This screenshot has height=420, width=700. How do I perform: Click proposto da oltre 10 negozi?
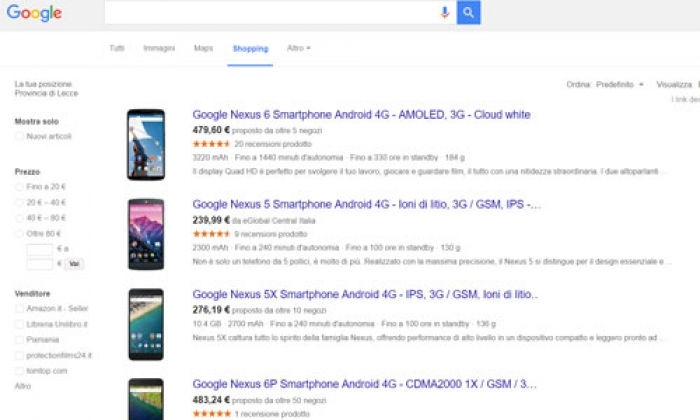click(279, 311)
